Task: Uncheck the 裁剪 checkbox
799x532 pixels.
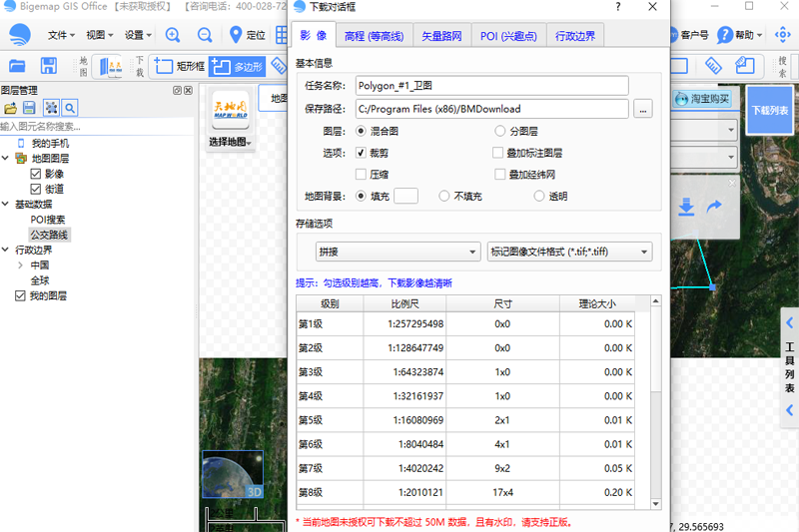Action: coord(362,154)
